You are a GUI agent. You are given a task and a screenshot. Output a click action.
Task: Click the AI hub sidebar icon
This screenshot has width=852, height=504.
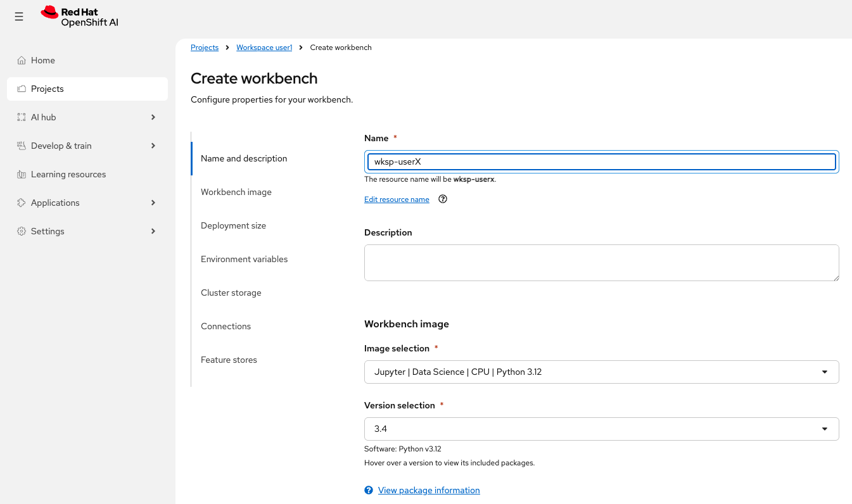(x=22, y=117)
